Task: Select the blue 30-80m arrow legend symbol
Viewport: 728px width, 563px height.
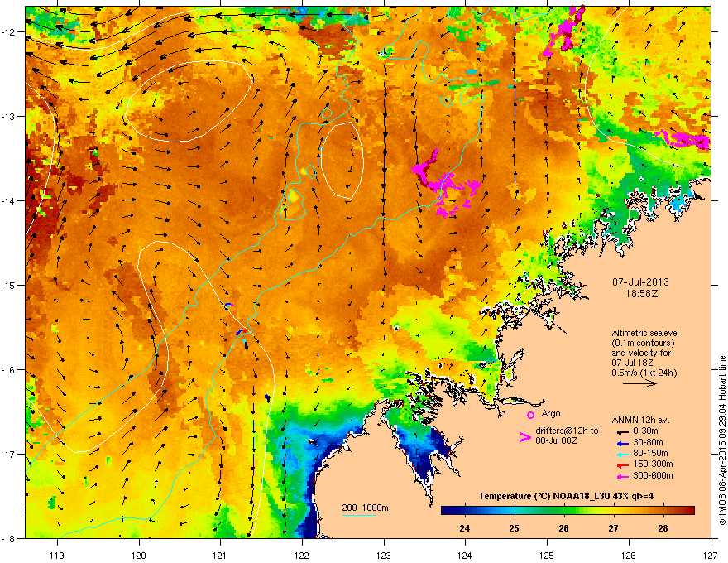Action: (x=623, y=444)
